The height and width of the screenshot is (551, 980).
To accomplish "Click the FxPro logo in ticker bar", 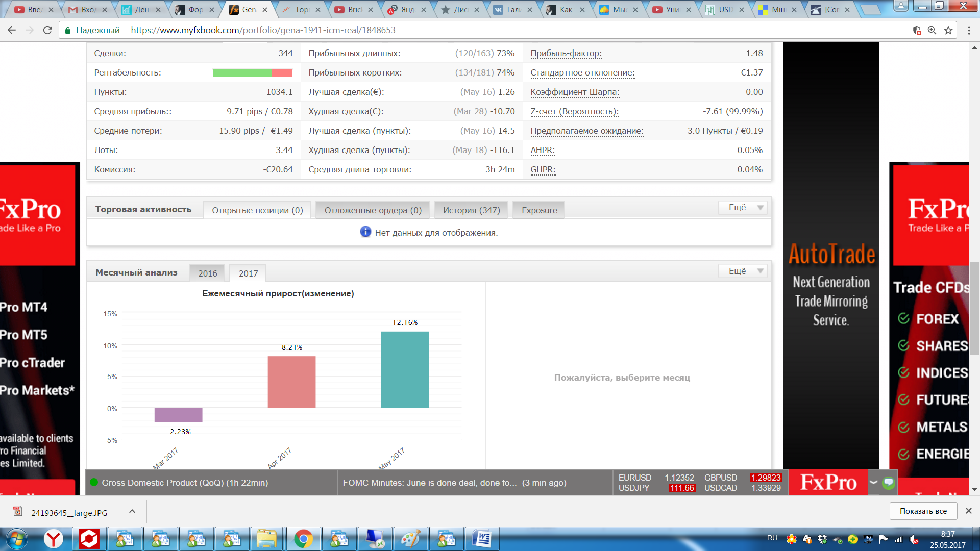I will 828,482.
